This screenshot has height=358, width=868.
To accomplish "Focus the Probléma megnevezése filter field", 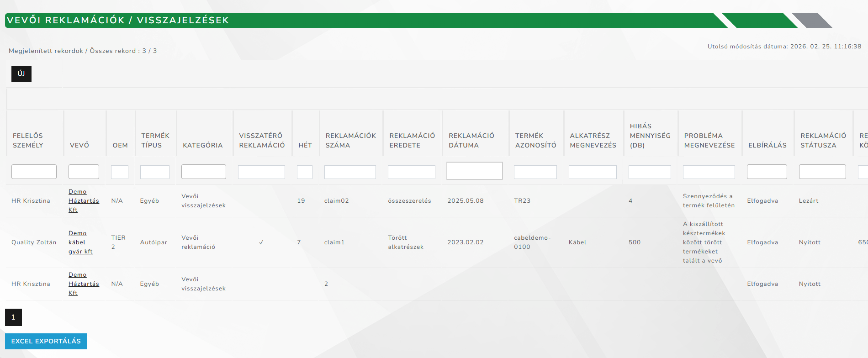I will [x=709, y=172].
